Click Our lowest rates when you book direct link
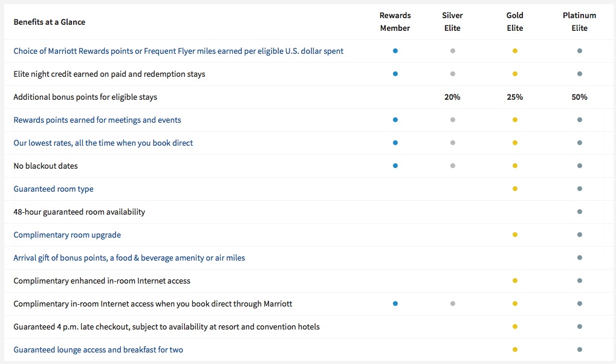Image resolution: width=616 pixels, height=364 pixels. click(103, 143)
